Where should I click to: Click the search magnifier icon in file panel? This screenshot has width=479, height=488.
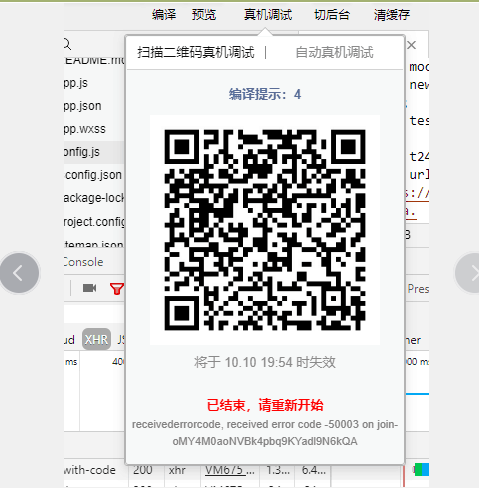(67, 44)
